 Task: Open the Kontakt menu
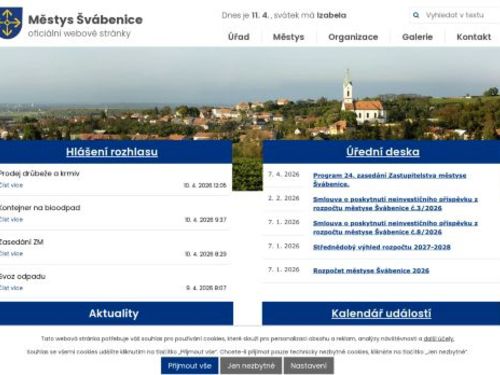[x=474, y=37]
